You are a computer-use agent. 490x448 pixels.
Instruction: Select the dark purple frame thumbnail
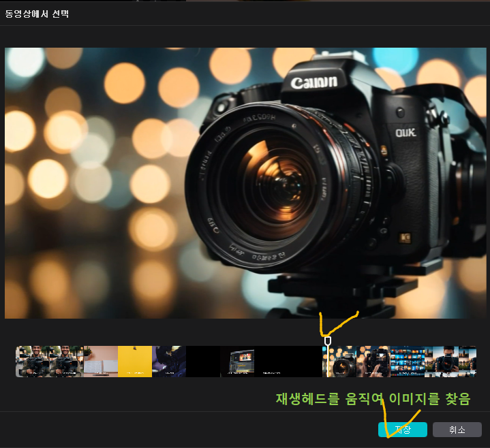point(168,362)
